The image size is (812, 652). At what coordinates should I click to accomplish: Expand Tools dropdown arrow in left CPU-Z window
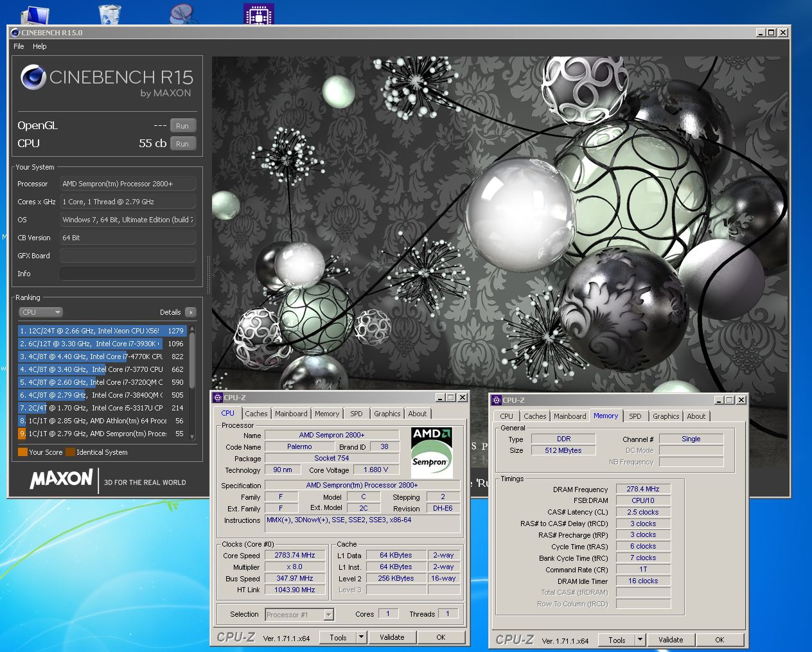point(362,638)
